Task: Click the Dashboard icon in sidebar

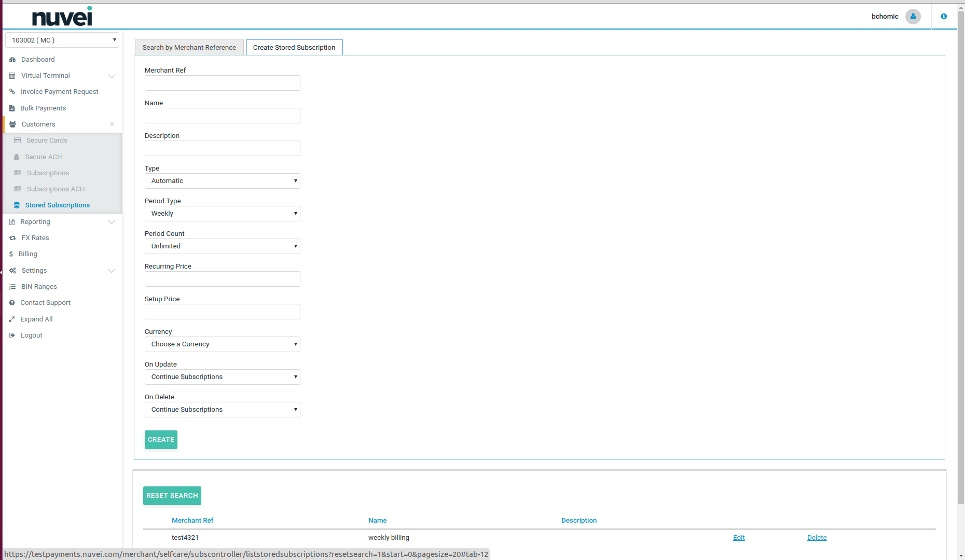Action: tap(12, 60)
